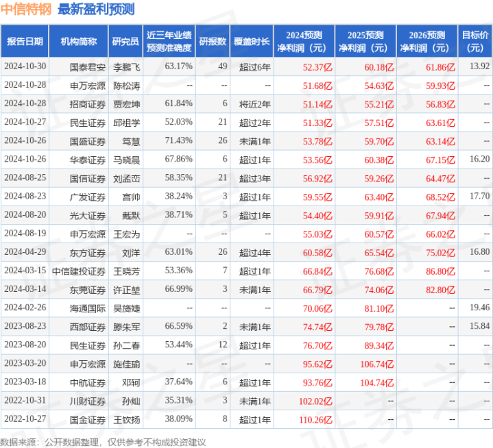Select institution 招商证券
493x448 pixels.
click(x=87, y=104)
